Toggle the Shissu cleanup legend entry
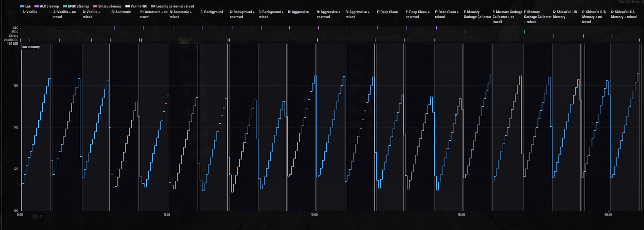The width and height of the screenshot is (644, 230). (107, 6)
